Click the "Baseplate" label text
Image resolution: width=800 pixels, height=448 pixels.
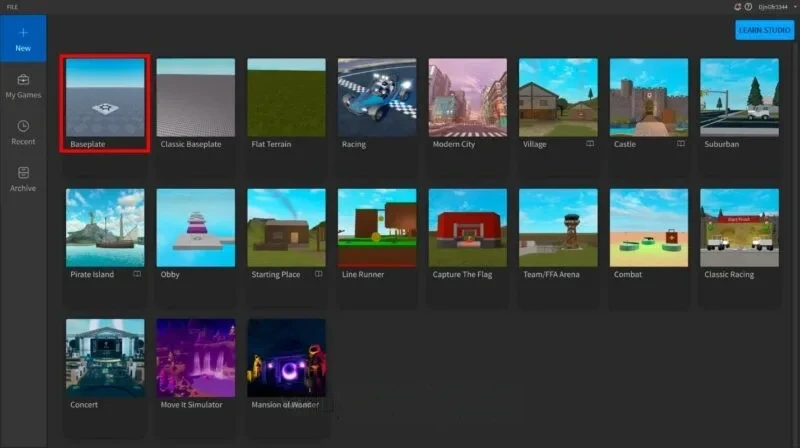pos(88,144)
